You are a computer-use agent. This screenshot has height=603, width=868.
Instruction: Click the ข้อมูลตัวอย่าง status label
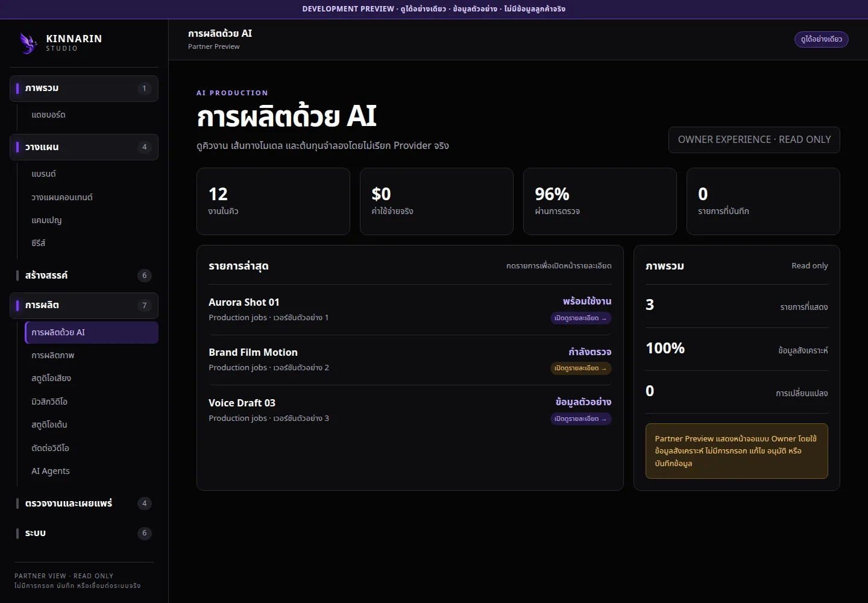(583, 402)
